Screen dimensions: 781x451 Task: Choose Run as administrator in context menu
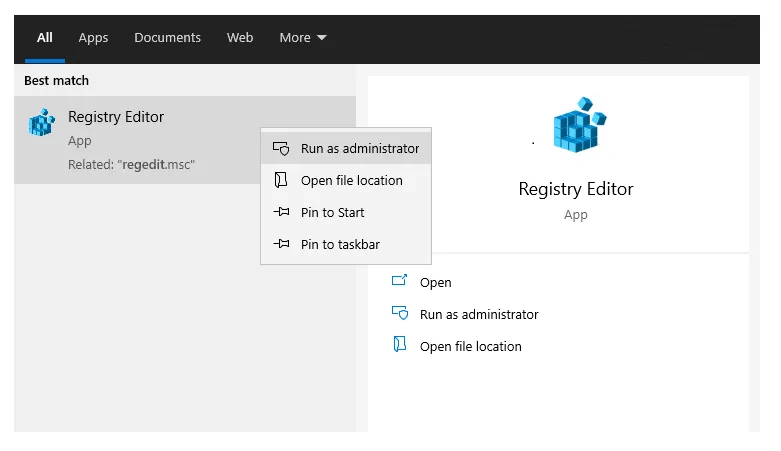click(x=346, y=149)
